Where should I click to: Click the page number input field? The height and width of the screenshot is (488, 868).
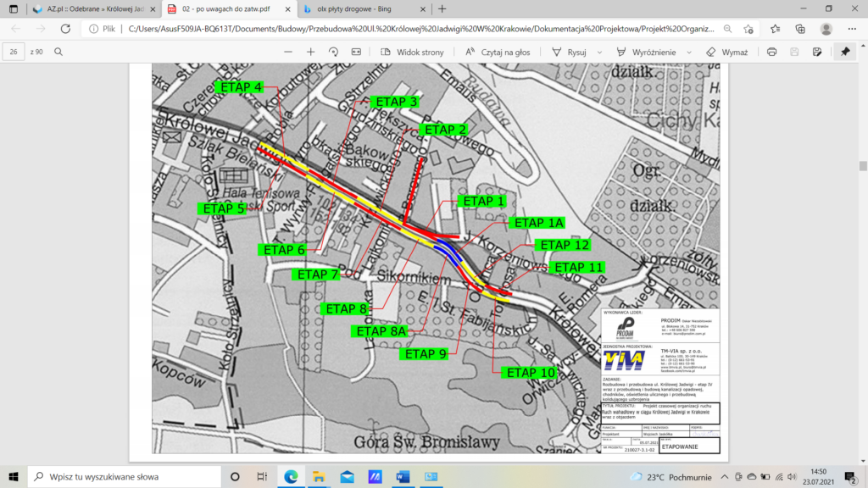(x=14, y=52)
